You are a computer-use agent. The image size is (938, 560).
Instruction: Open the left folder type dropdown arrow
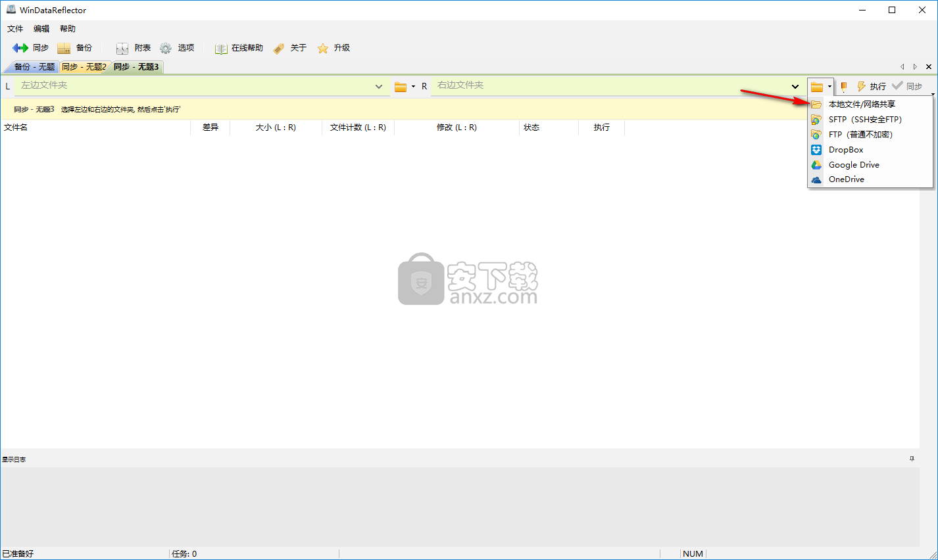(413, 87)
